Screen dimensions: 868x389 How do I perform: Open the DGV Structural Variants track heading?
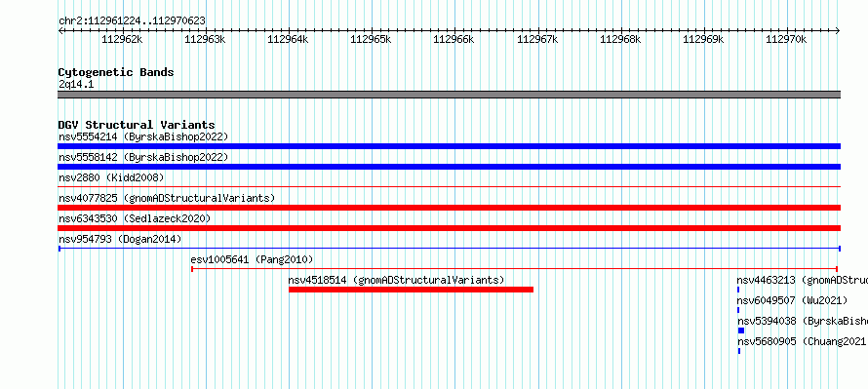(137, 125)
